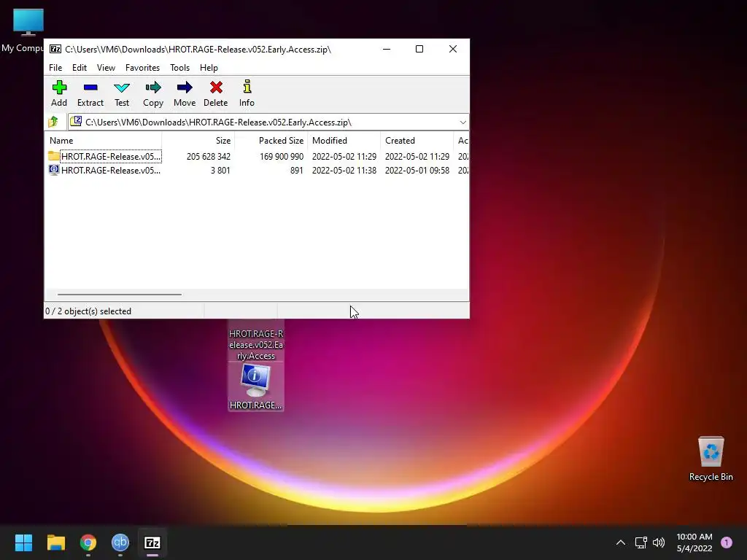Open the Tools menu

click(179, 68)
